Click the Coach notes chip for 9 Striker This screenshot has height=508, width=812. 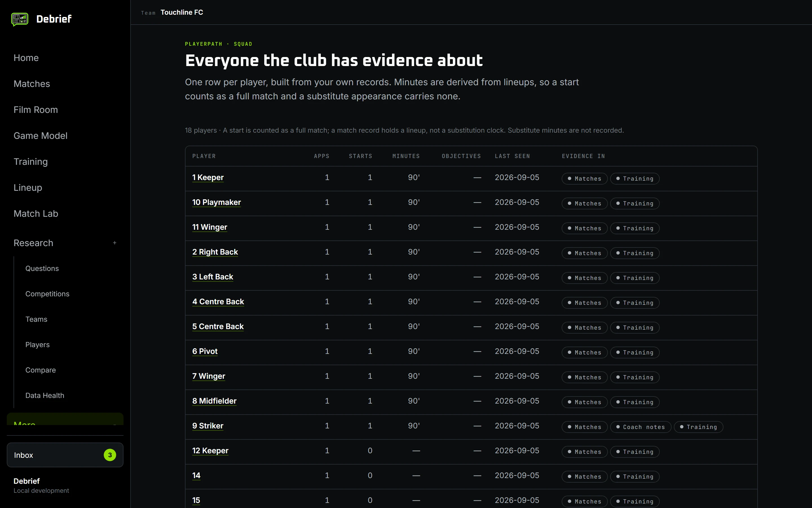pos(641,427)
